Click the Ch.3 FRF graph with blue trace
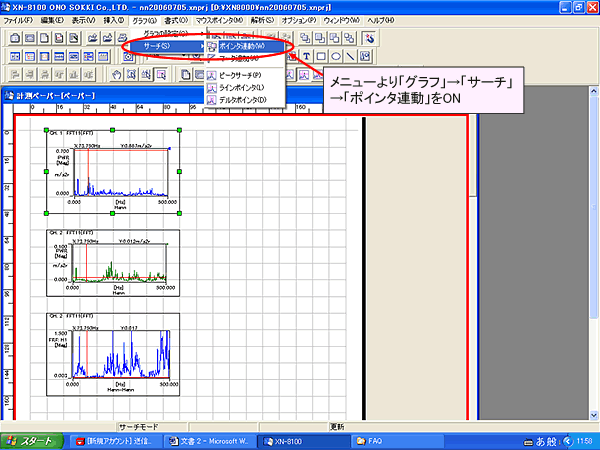 pyautogui.click(x=113, y=353)
